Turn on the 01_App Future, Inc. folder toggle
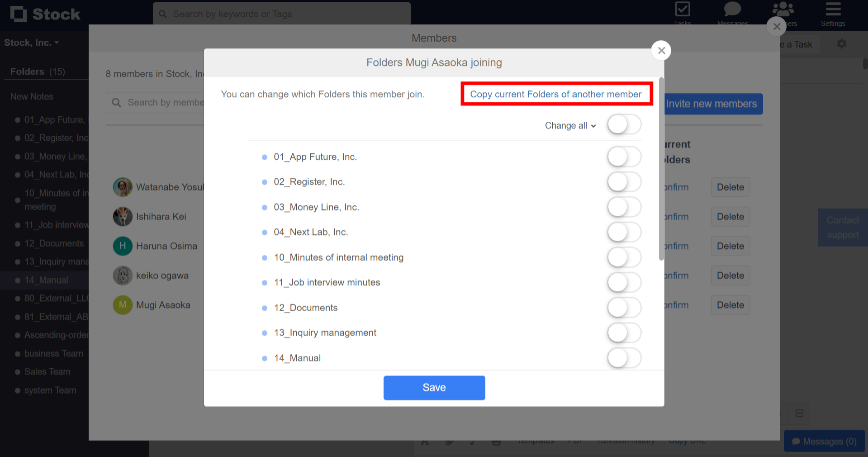The width and height of the screenshot is (868, 457). 624,157
